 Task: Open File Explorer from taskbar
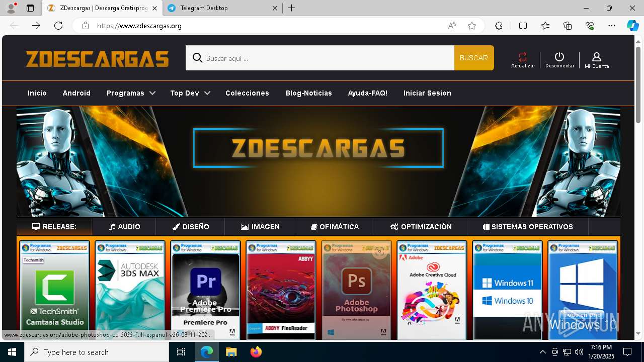click(231, 352)
